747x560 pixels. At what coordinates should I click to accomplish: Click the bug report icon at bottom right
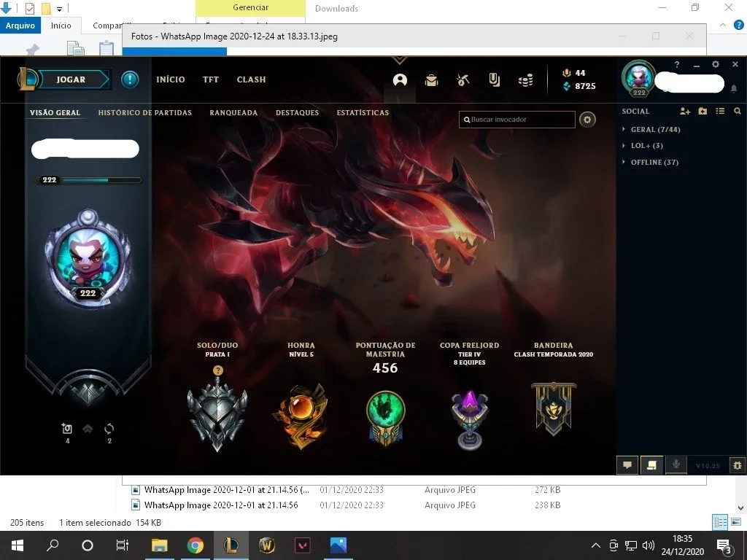tap(738, 466)
